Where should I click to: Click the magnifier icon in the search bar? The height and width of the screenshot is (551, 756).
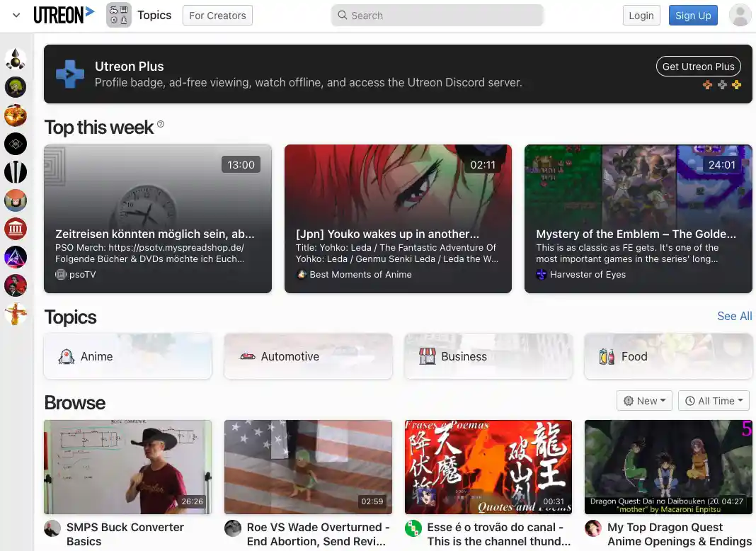(343, 15)
